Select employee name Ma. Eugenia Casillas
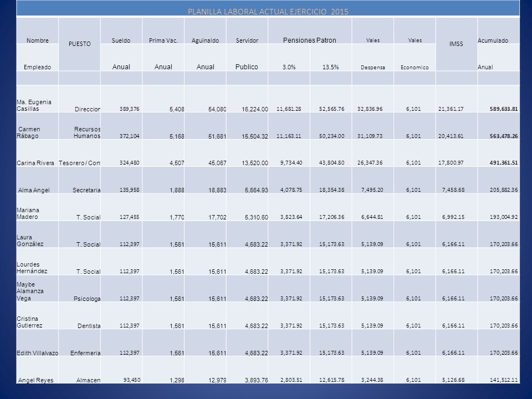Viewport: 532px width, 399px height. click(x=34, y=105)
